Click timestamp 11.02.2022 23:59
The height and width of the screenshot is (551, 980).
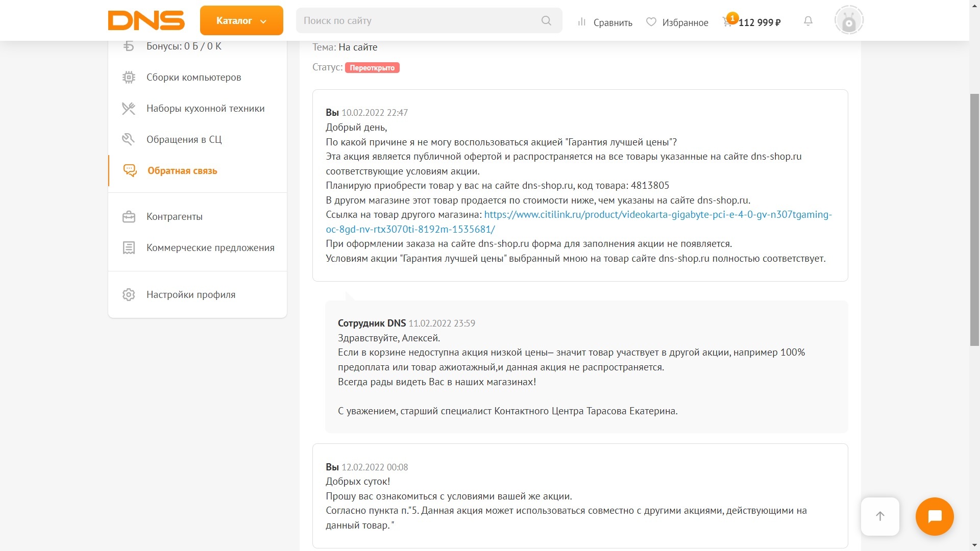click(x=442, y=323)
